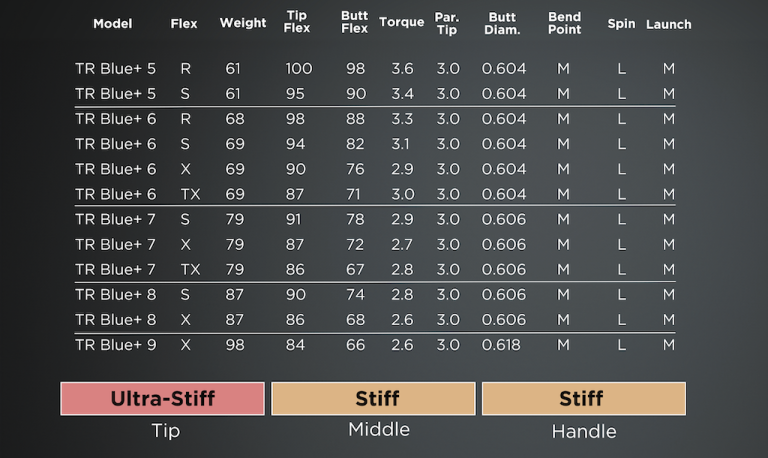Image resolution: width=768 pixels, height=458 pixels.
Task: Select the TR Blue+ 5 R row
Action: pos(375,69)
